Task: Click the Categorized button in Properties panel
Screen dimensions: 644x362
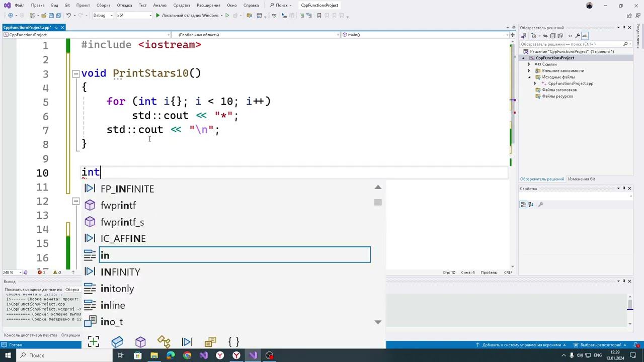Action: click(523, 205)
